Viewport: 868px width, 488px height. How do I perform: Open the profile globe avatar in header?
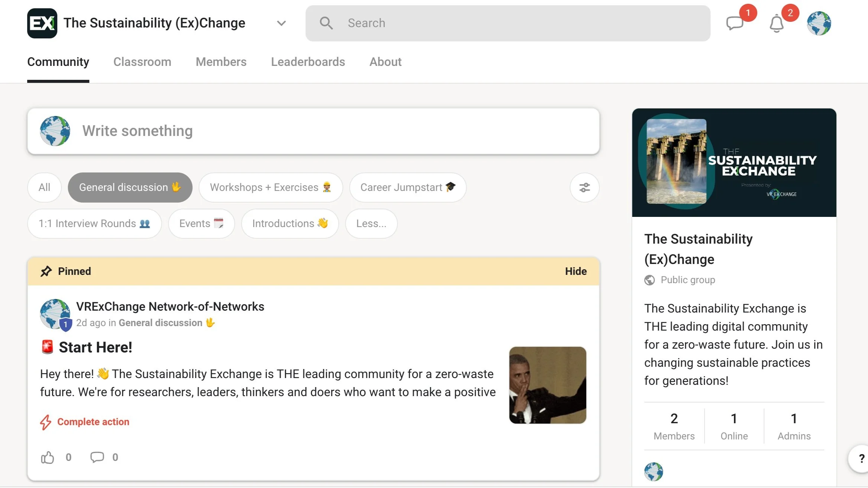coord(819,23)
